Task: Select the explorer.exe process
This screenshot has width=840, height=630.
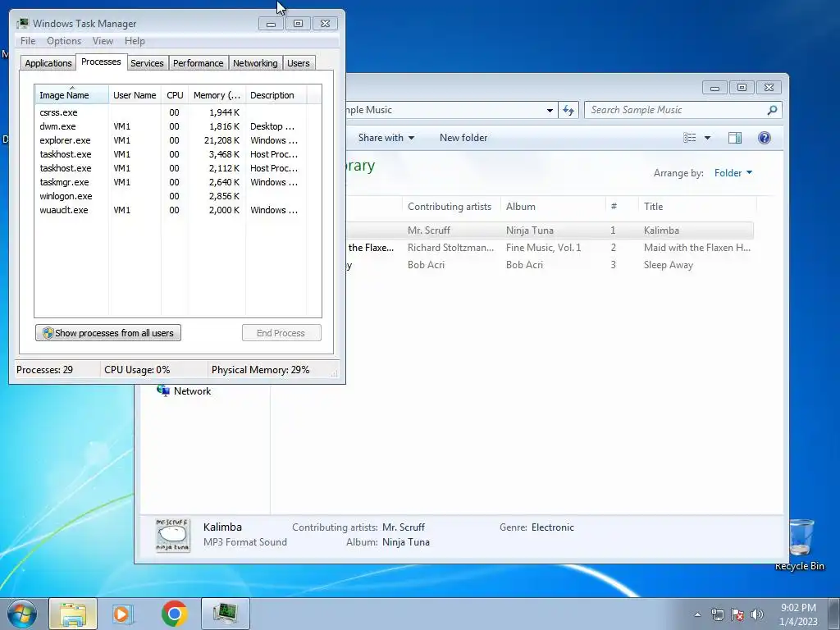Action: (x=65, y=140)
